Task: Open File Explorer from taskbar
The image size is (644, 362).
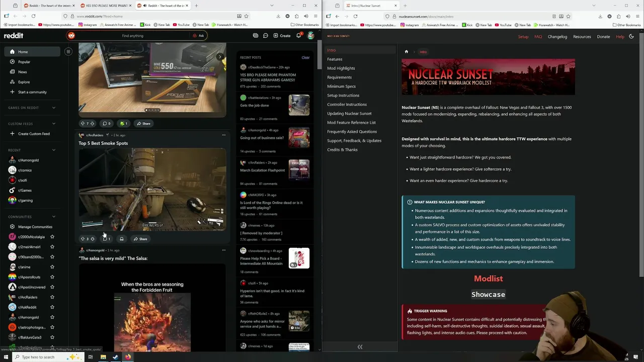Action: [103, 357]
